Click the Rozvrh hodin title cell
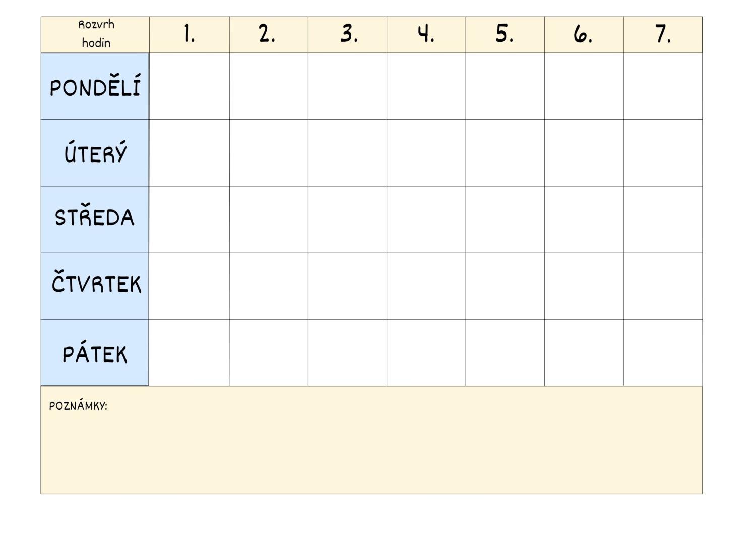Screen dimensions: 756x534 pos(95,35)
